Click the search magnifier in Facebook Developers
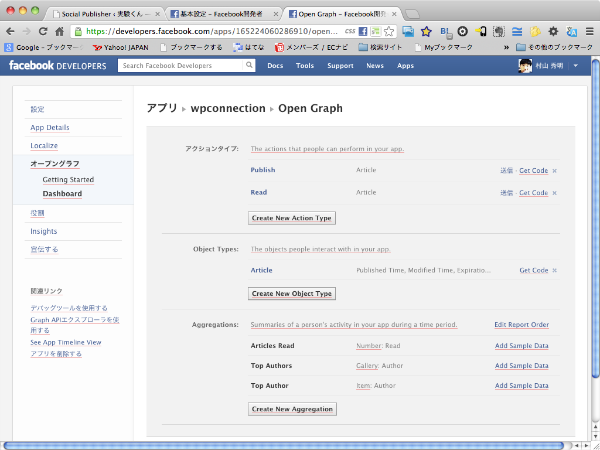 [249, 65]
